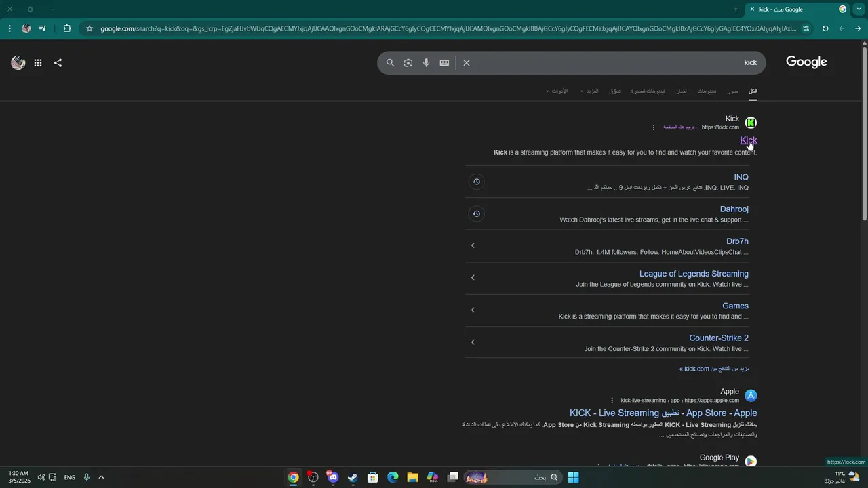Click the share icon near the apps grid
The width and height of the screenshot is (868, 488).
coord(58,62)
